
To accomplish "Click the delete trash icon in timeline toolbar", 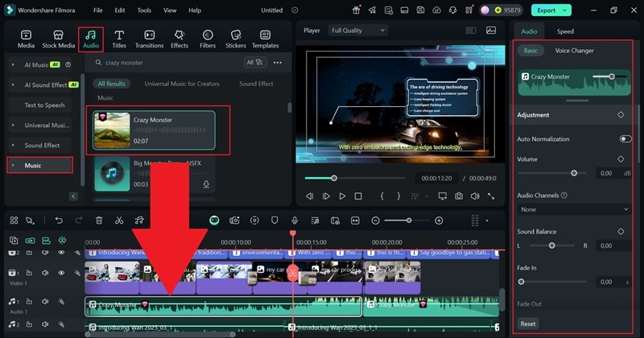I will tap(99, 221).
